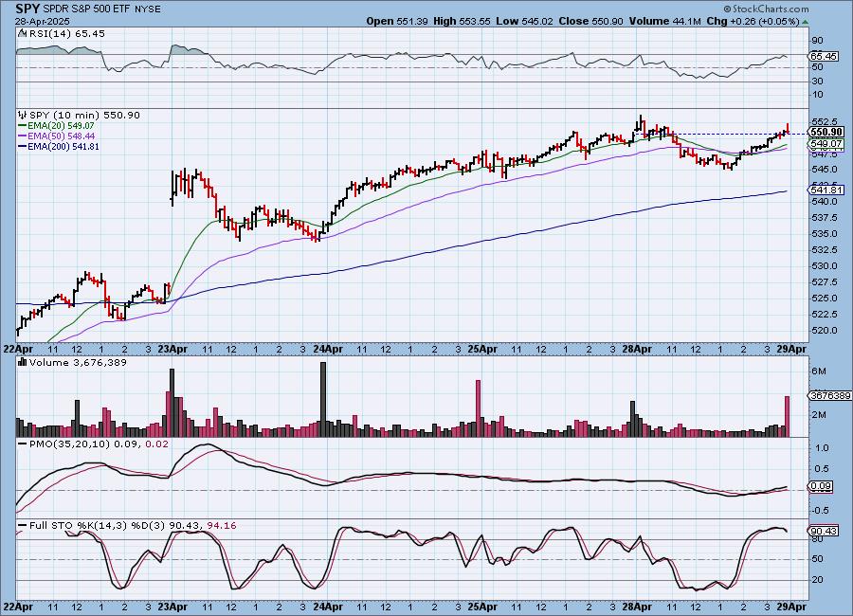The width and height of the screenshot is (853, 616).
Task: Click the candlestick icon beside SPY (10 min)
Action: point(23,115)
